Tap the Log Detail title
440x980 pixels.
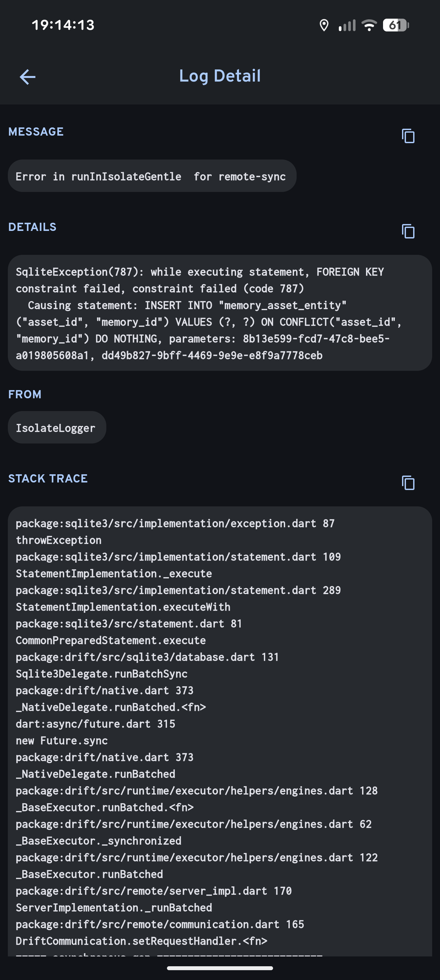click(220, 76)
